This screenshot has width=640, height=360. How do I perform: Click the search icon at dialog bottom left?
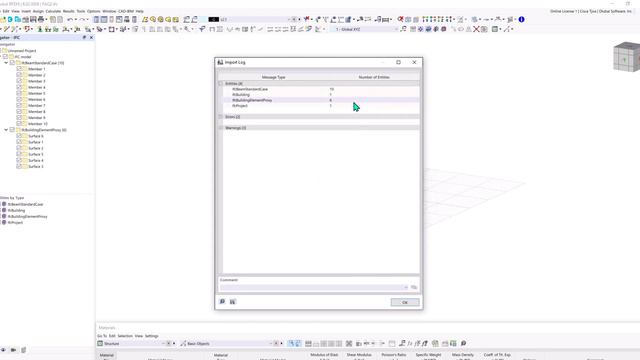(x=222, y=302)
